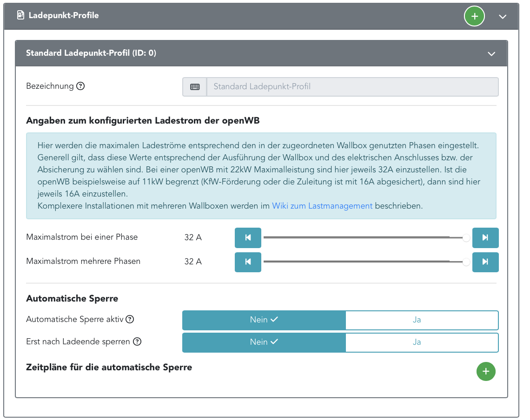The height and width of the screenshot is (420, 530).
Task: Collapse Standard Ladepunkt-Profil panel chevron
Action: pos(491,53)
